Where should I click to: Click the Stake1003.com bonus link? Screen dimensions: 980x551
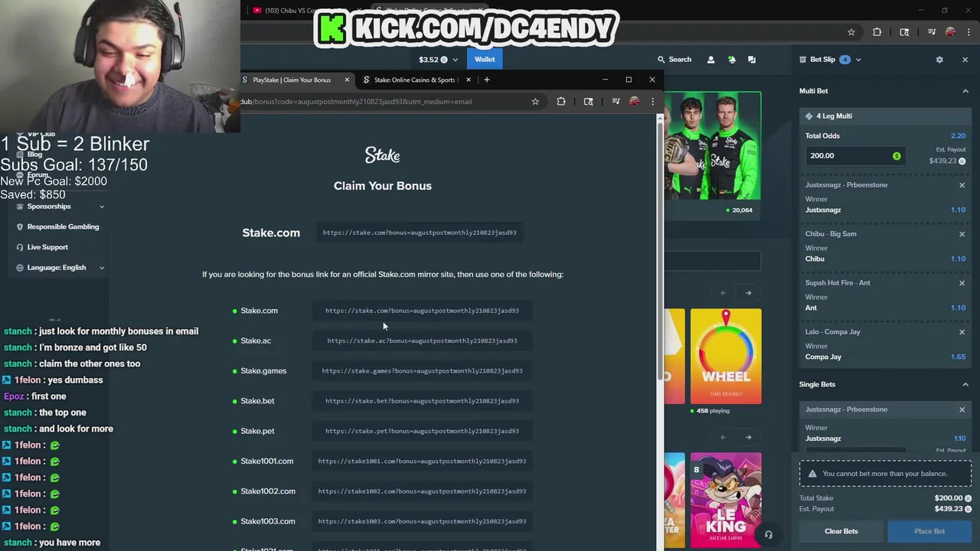422,521
